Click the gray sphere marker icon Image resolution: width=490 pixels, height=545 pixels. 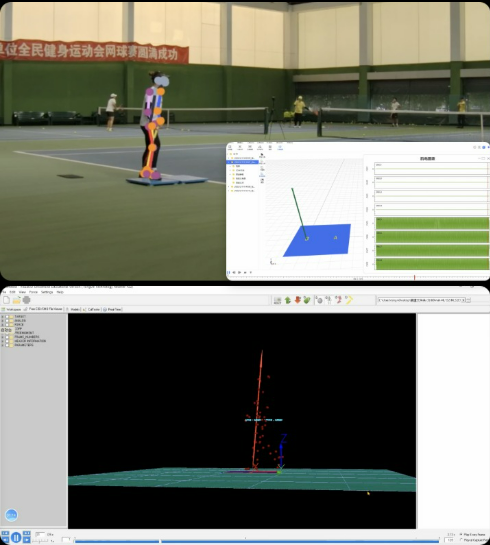(319, 300)
